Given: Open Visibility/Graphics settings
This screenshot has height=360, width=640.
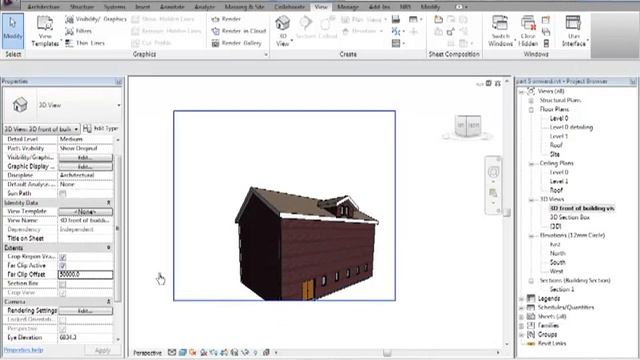Looking at the screenshot, I should pyautogui.click(x=96, y=19).
